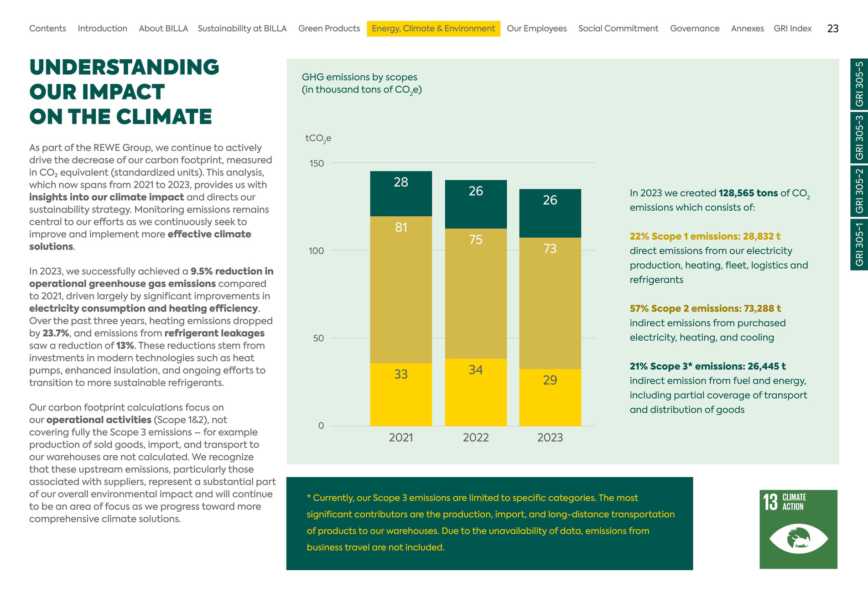Click the heading 'Understanding our impact on the climate'
Viewport: 868px width, 614px height.
pos(124,92)
